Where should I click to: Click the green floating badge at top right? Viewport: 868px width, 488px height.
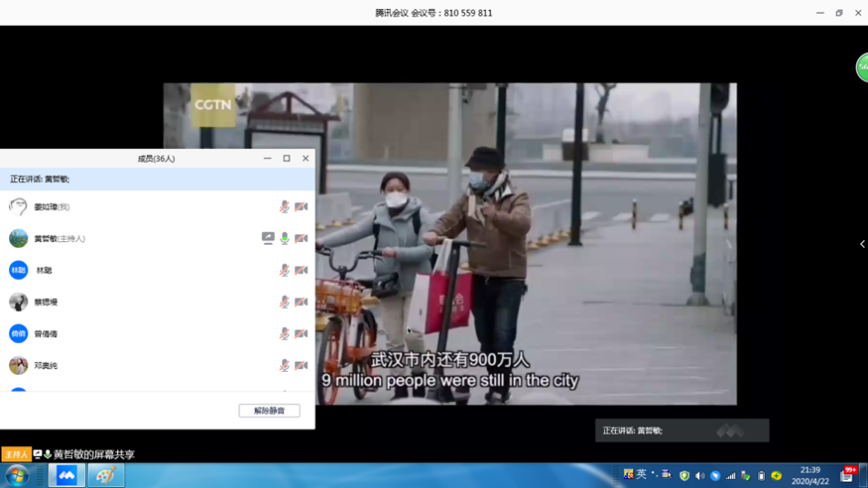click(862, 68)
